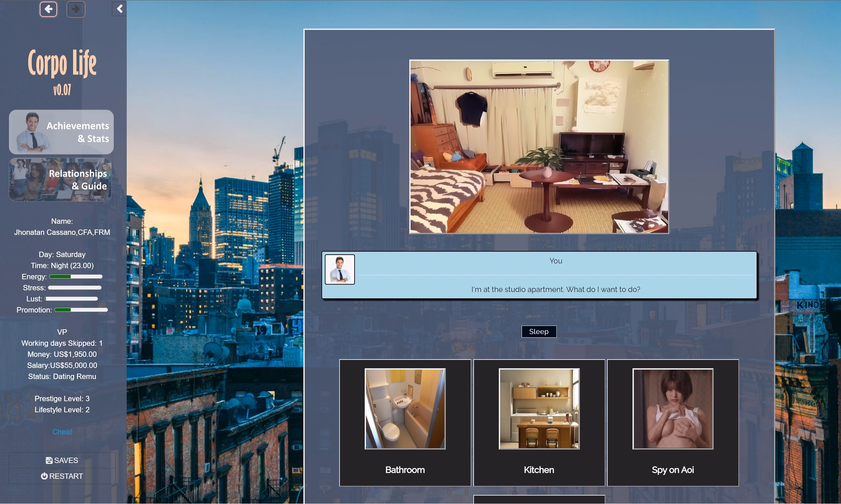Select the Sleep action
The width and height of the screenshot is (841, 504).
point(539,331)
